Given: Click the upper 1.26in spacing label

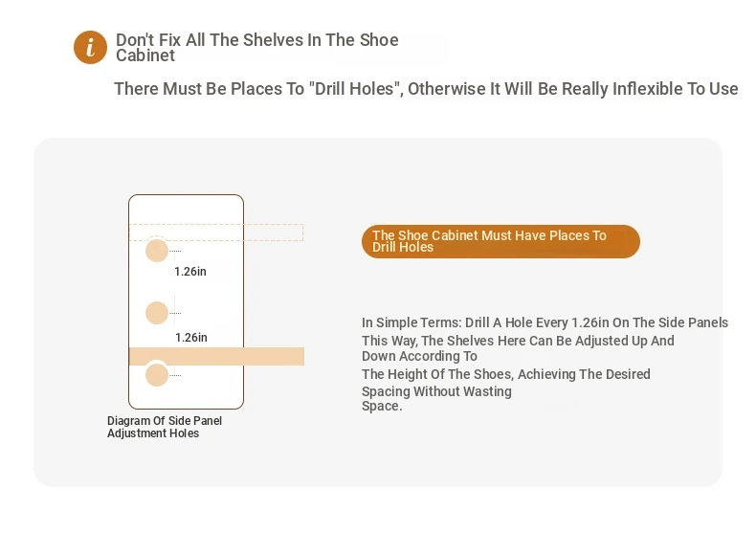Looking at the screenshot, I should (190, 272).
